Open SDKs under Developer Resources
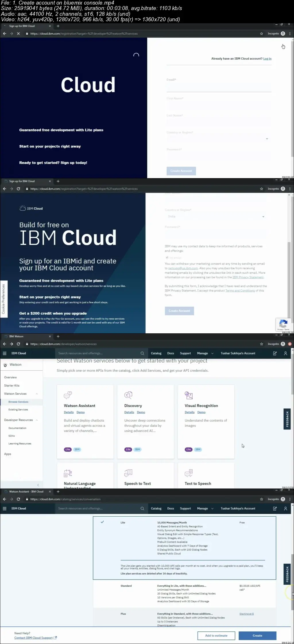Screen dimensions: 294x644 point(11,436)
